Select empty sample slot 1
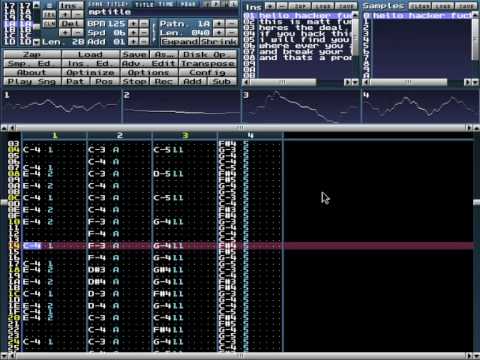This screenshot has height=360, width=480. (417, 22)
